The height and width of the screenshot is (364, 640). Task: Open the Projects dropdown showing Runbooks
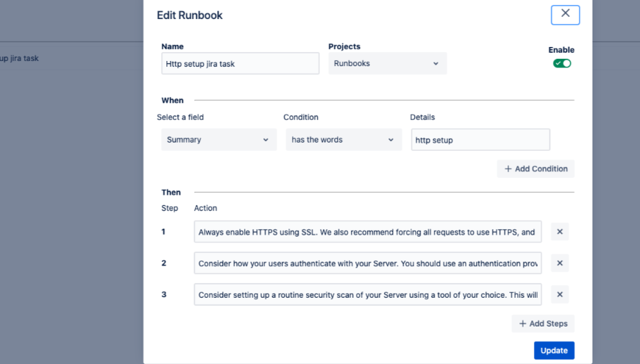click(387, 64)
